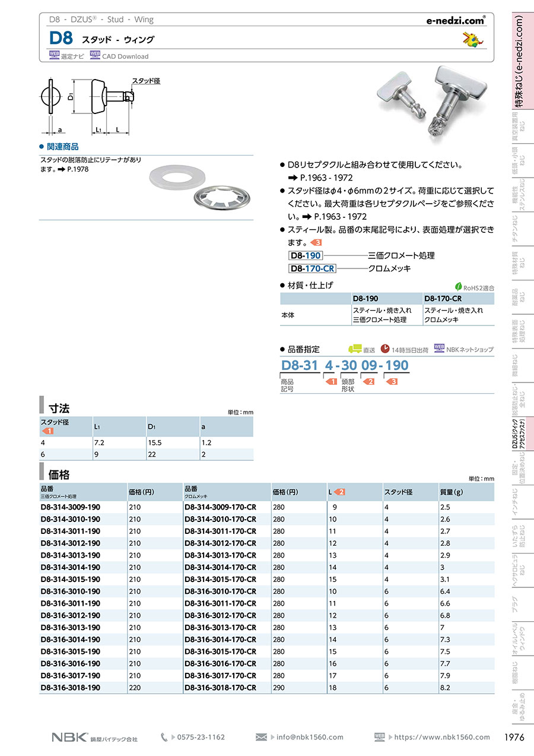The width and height of the screenshot is (534, 756).
Task: Click the 290 price cell
Action: [279, 688]
